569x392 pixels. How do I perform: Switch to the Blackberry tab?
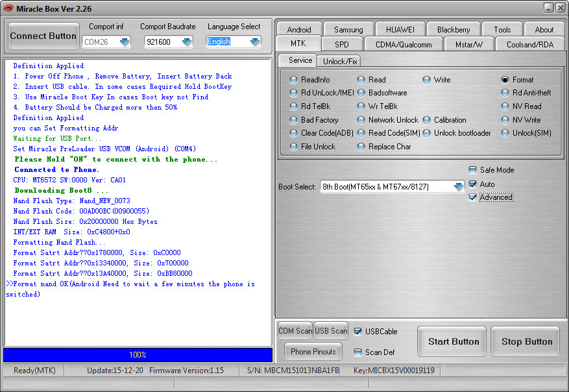454,29
